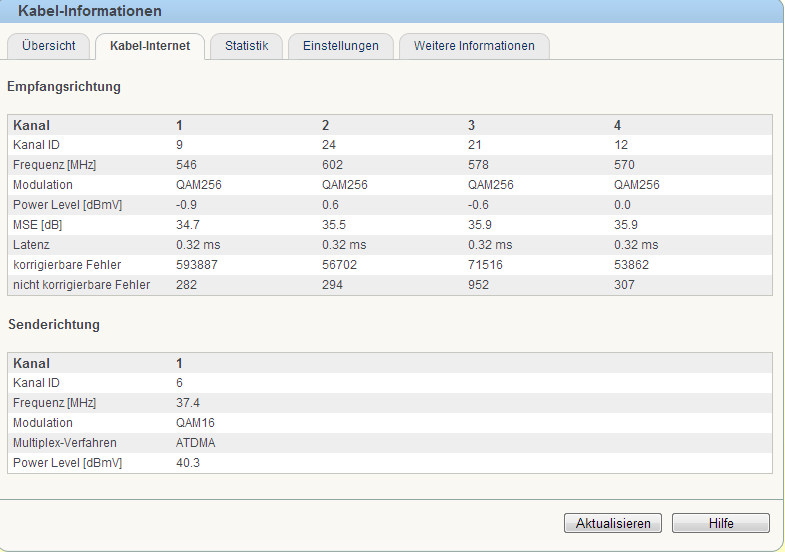This screenshot has width=785, height=552.
Task: Click Kanal ID value 24
Action: (329, 145)
